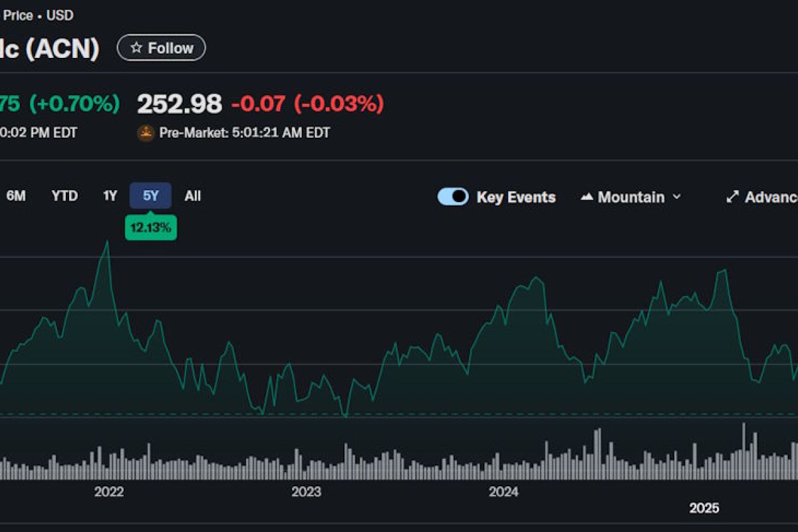Click the chevron beside Mountain

point(676,197)
